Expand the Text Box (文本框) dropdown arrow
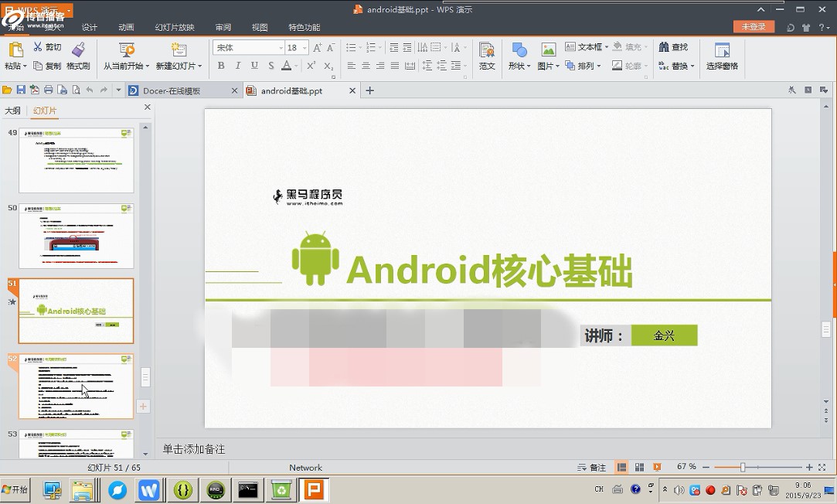 coord(607,47)
